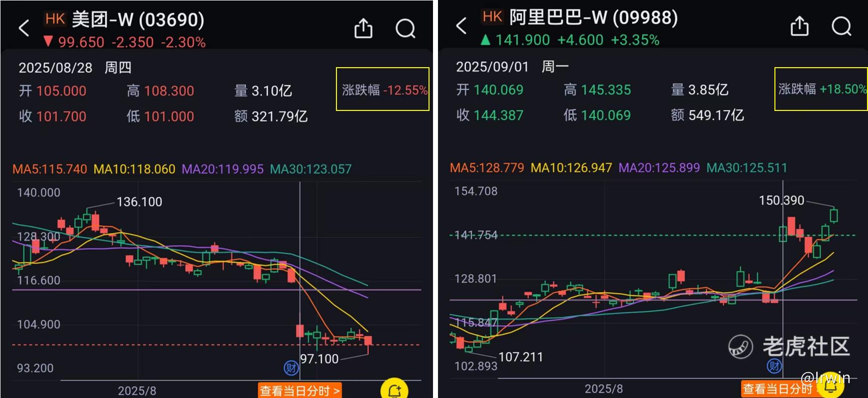
Task: Tap the 2025/8 axis label on 美团 chart
Action: click(137, 391)
